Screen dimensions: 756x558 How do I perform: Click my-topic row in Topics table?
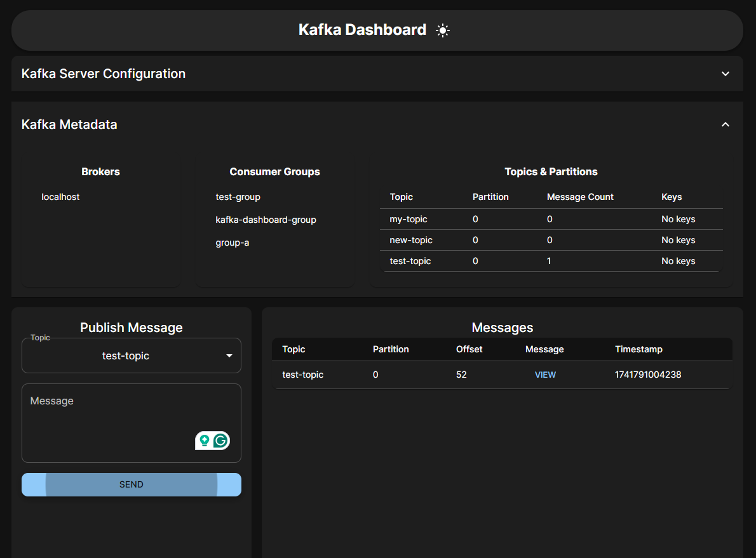pos(551,219)
